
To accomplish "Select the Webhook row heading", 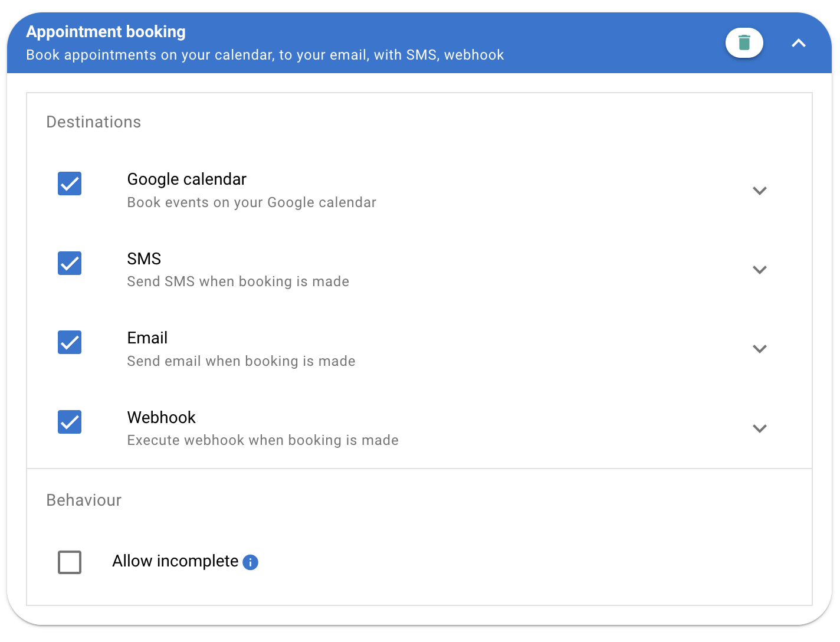I will tap(161, 418).
